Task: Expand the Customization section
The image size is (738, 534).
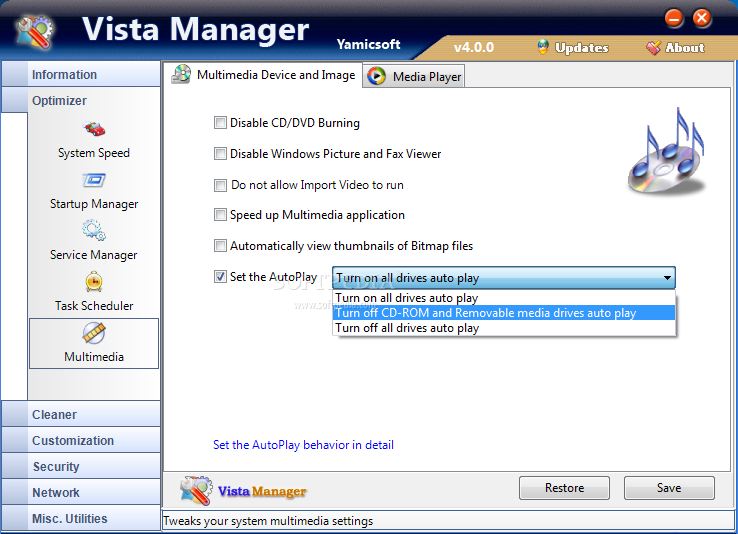Action: point(81,440)
